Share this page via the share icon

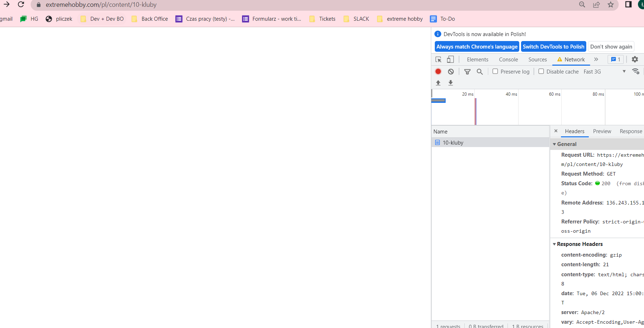click(x=596, y=5)
